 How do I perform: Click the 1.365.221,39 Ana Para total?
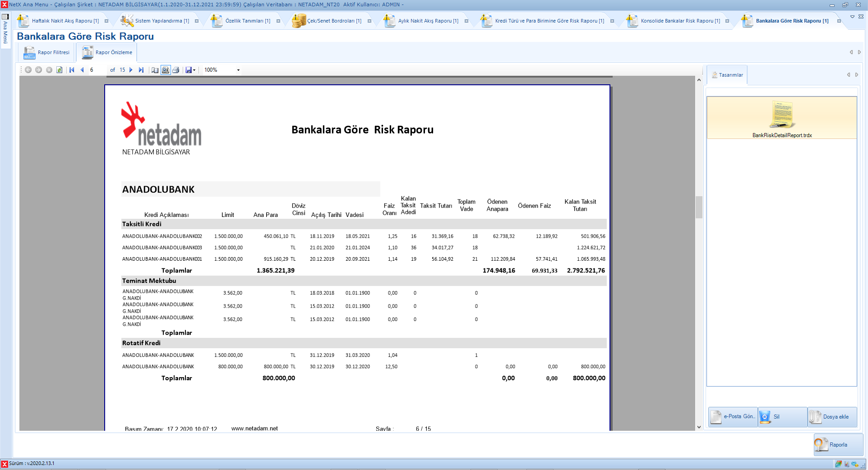(x=276, y=271)
